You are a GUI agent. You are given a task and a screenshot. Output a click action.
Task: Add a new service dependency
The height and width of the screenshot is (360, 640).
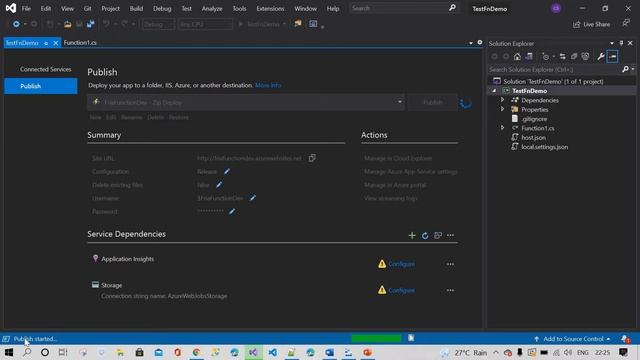(x=412, y=236)
